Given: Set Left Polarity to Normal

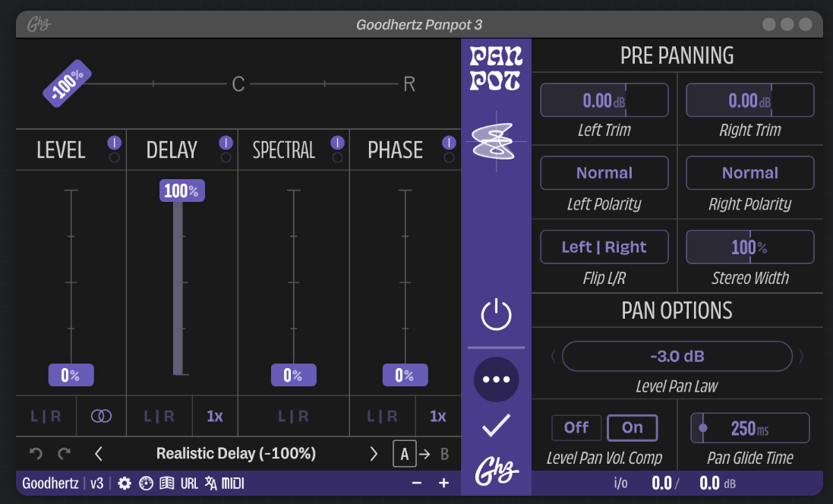Looking at the screenshot, I should pos(604,172).
